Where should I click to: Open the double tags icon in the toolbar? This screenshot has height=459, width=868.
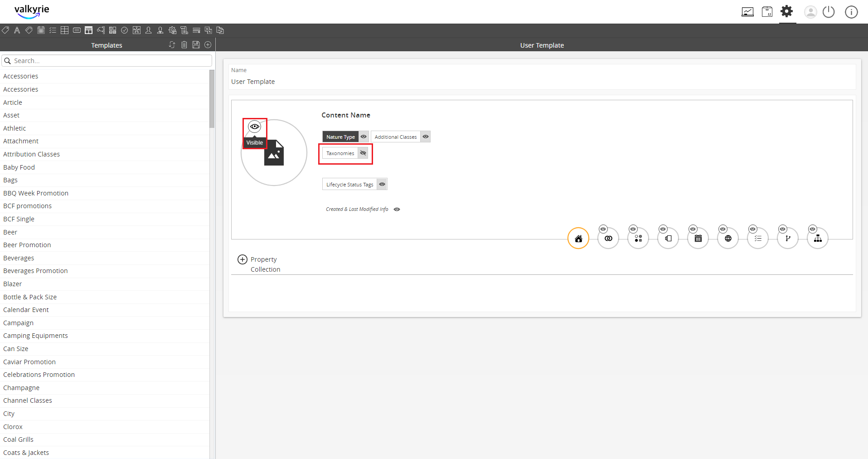tap(29, 30)
